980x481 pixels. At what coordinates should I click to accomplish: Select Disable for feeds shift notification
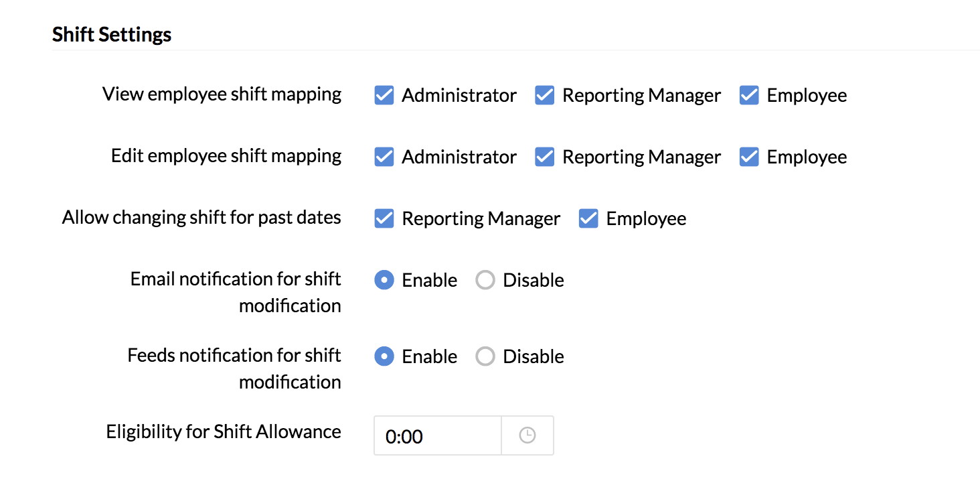[485, 356]
